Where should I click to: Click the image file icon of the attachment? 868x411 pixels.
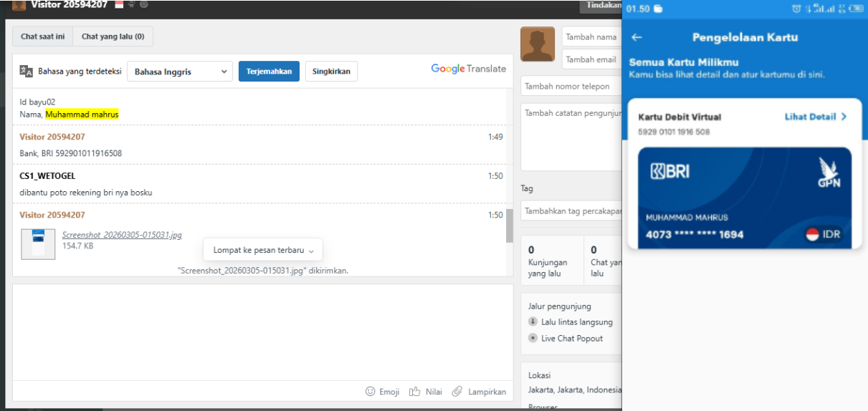coord(38,243)
